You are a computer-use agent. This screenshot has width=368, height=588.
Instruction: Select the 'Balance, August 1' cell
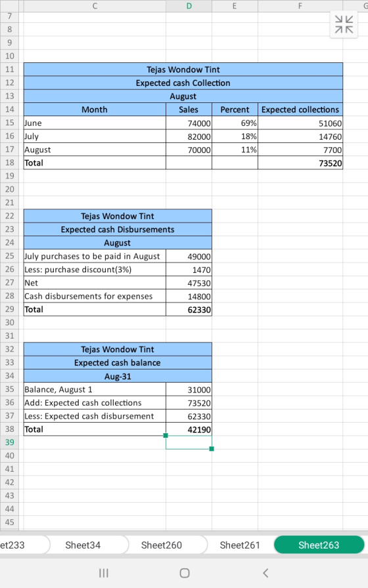click(x=95, y=389)
